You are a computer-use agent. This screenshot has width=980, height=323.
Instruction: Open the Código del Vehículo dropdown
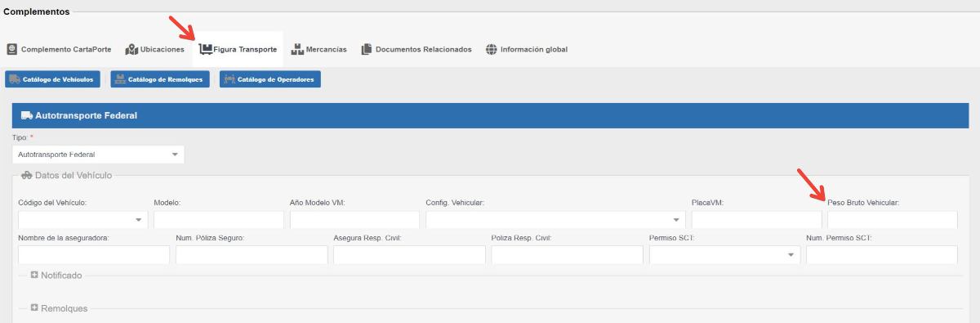[x=82, y=219]
